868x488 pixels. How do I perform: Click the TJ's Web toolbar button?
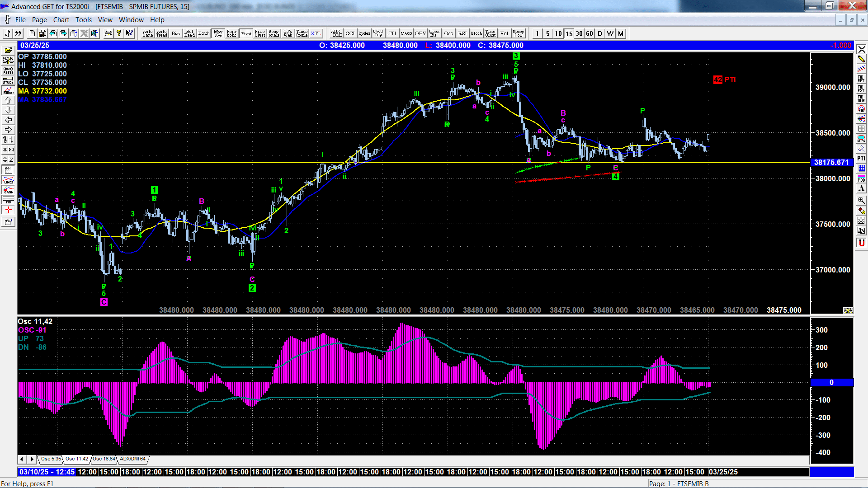coord(288,33)
